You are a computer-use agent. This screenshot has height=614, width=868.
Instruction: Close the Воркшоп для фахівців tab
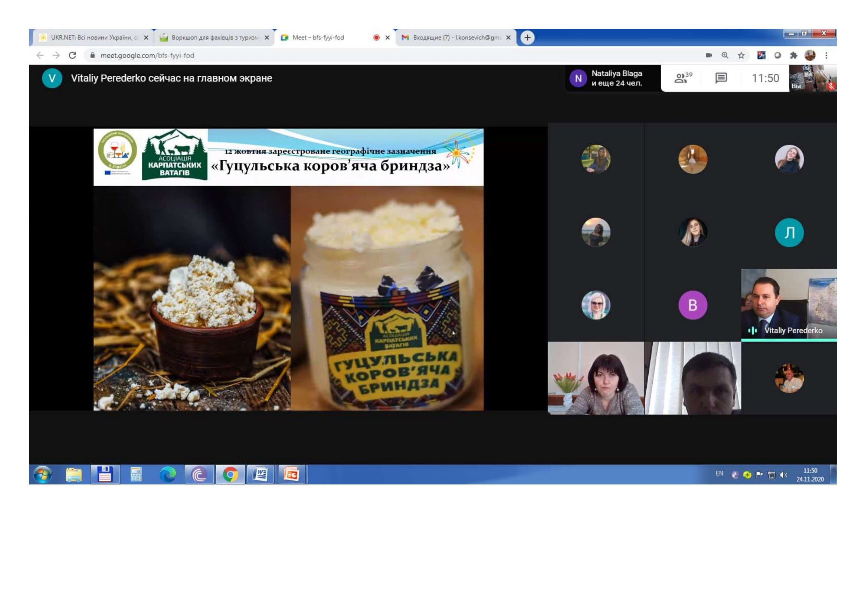(267, 37)
